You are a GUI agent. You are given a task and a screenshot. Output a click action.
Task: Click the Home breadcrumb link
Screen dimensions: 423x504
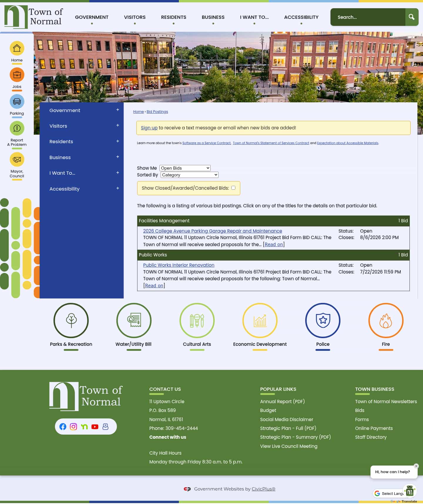point(138,112)
